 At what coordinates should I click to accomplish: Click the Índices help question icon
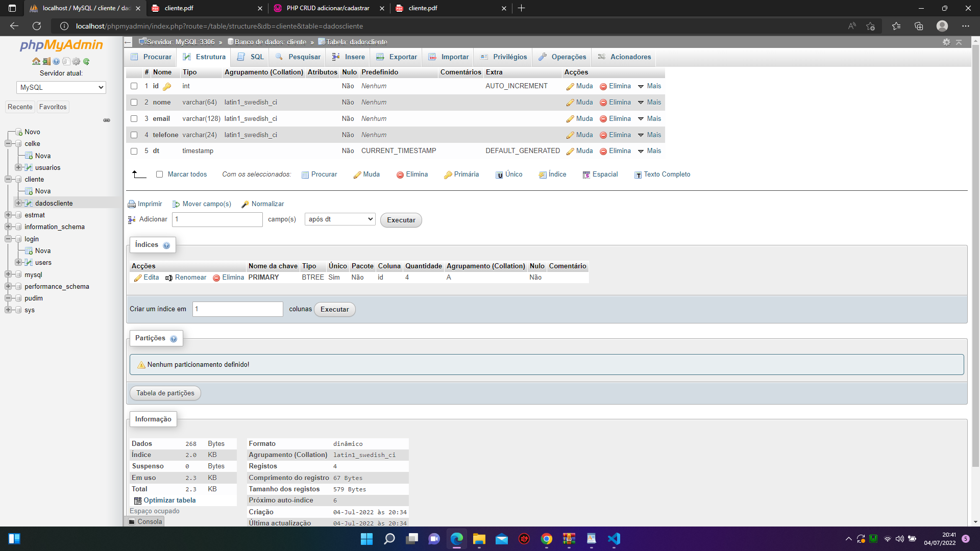(x=166, y=245)
